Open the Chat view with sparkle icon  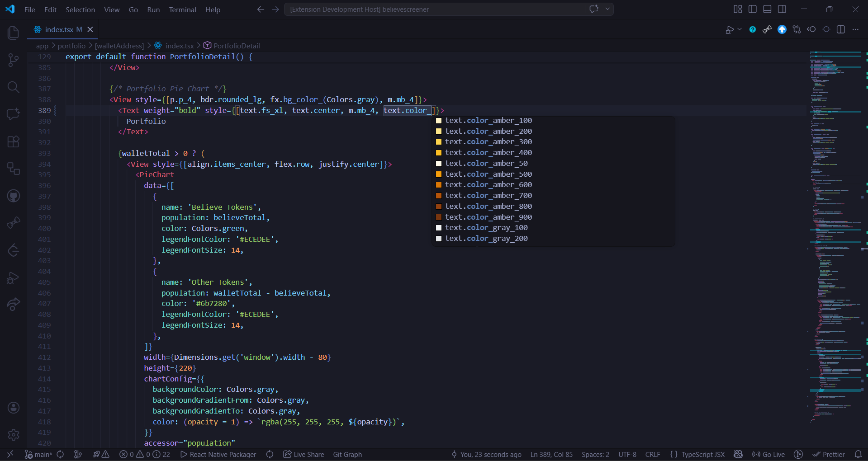[x=14, y=114]
